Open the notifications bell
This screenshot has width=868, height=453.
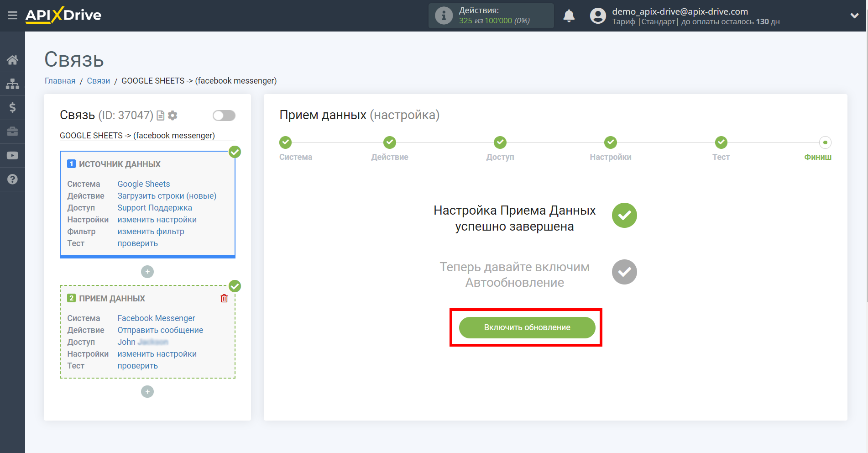tap(569, 16)
